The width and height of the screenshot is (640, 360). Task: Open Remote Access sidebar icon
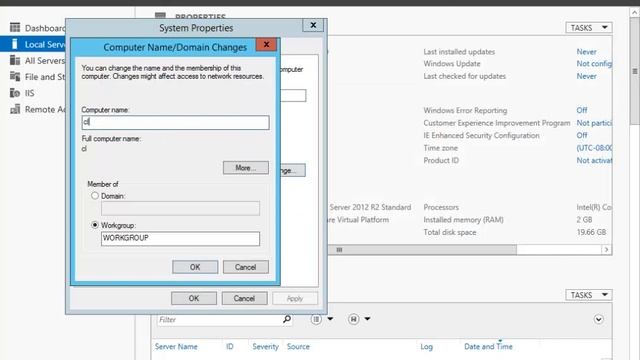click(x=15, y=109)
